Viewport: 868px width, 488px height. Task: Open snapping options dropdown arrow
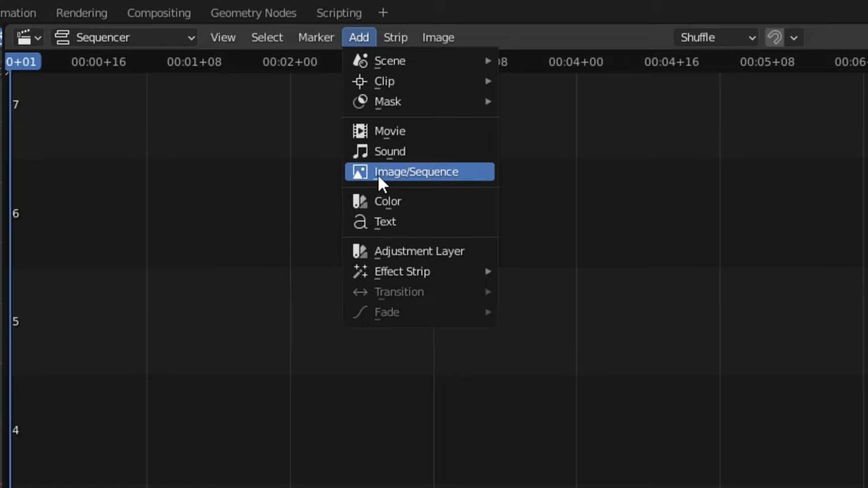coord(794,38)
